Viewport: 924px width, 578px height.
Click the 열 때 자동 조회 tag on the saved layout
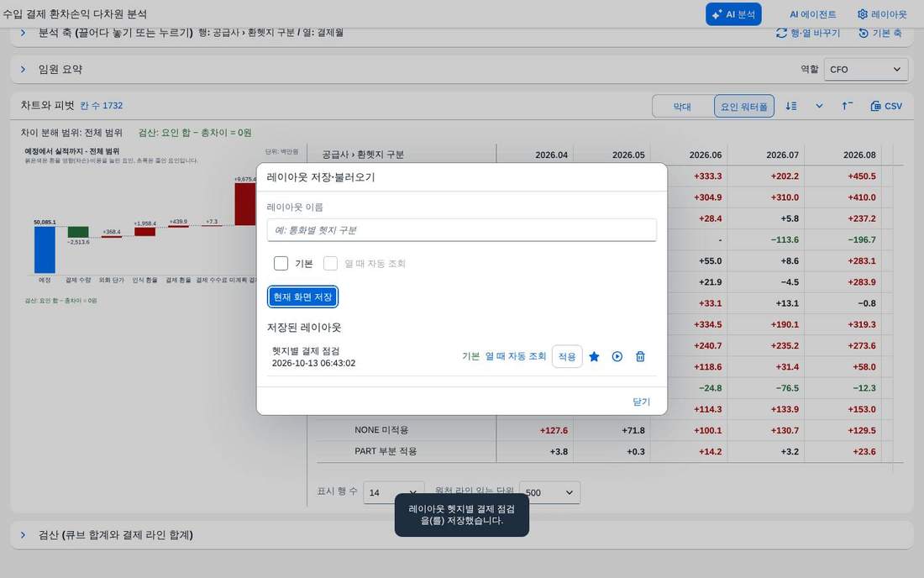point(516,356)
